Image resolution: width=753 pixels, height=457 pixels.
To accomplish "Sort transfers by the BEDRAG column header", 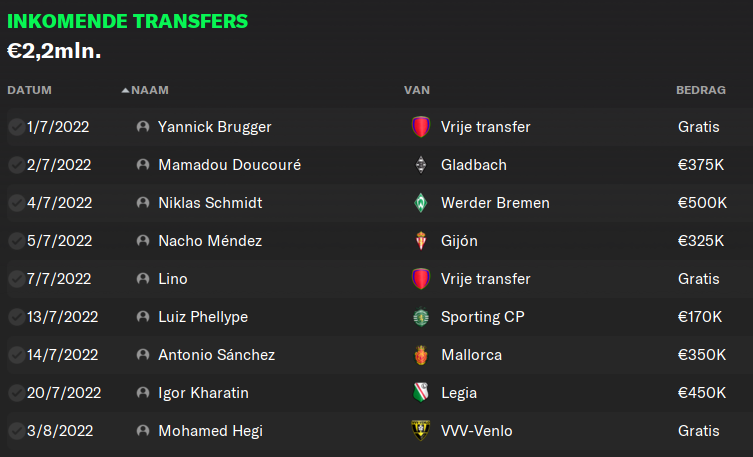I will 701,90.
